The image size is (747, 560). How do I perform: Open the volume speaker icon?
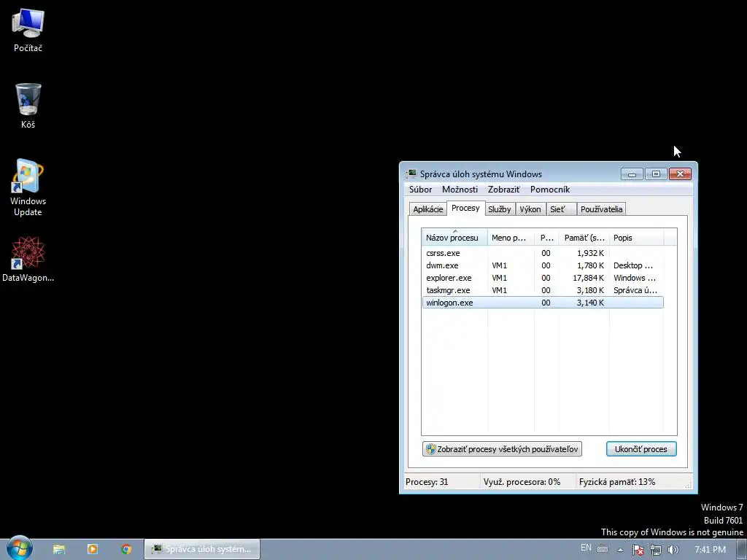(673, 550)
